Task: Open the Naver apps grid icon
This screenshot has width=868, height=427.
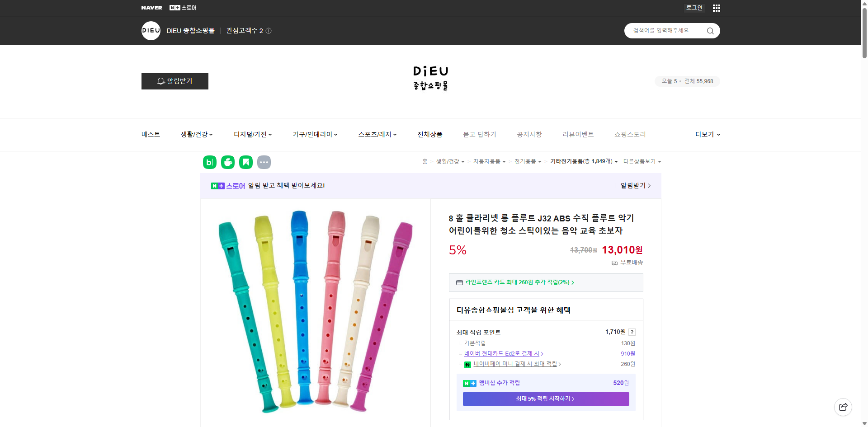Action: tap(716, 8)
